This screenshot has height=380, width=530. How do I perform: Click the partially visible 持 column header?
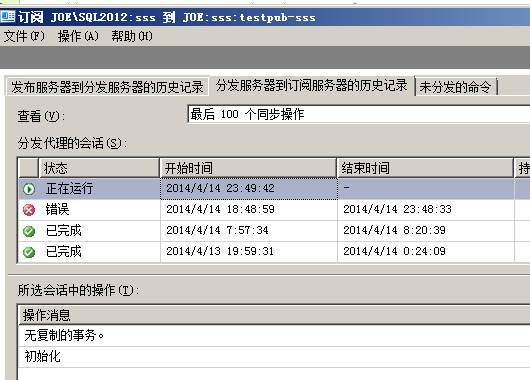click(522, 168)
